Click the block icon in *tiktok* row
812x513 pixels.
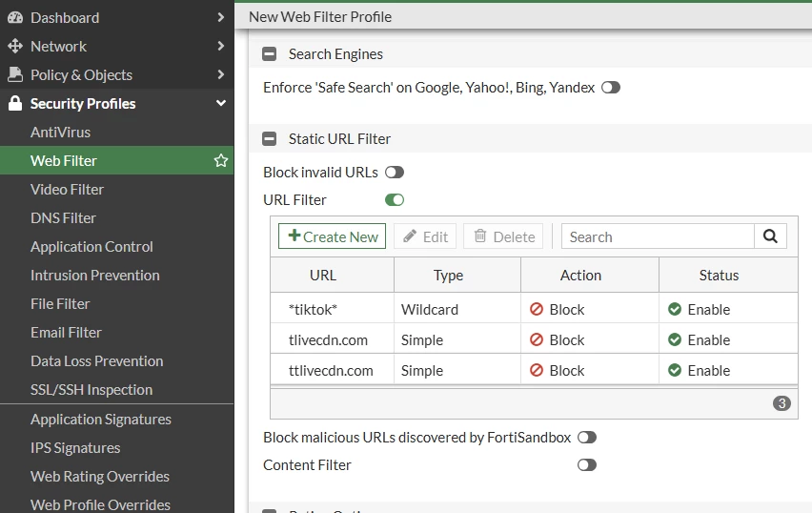point(537,309)
